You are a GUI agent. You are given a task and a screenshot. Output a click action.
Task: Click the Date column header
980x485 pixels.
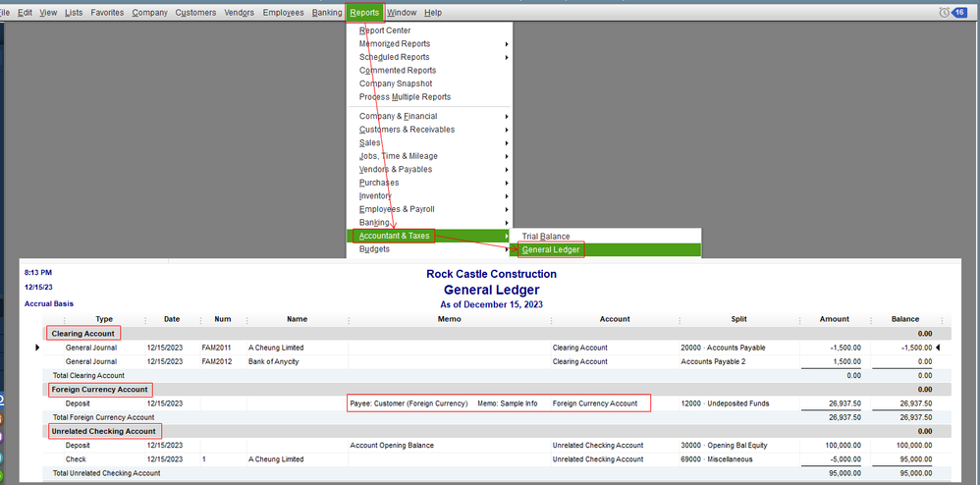172,319
